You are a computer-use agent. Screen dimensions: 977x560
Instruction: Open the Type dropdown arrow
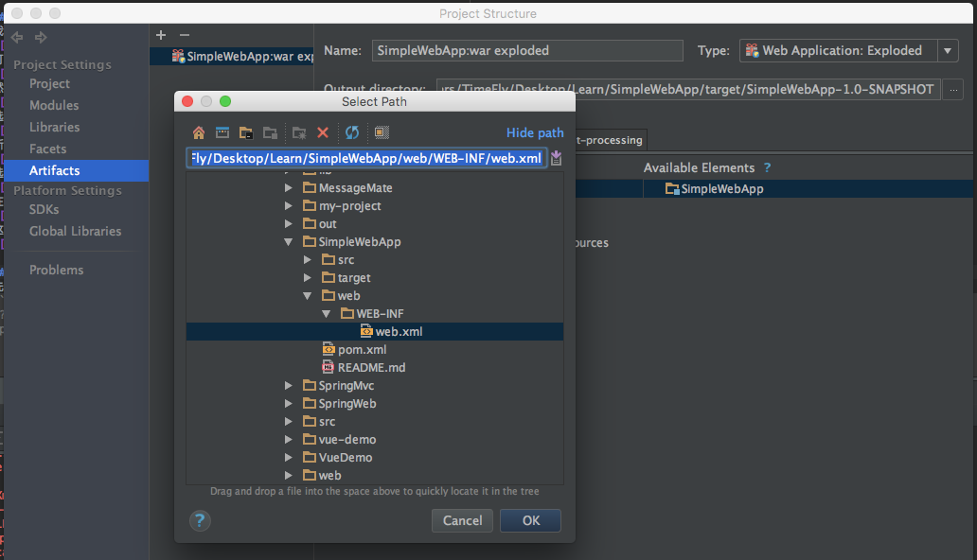click(x=948, y=50)
